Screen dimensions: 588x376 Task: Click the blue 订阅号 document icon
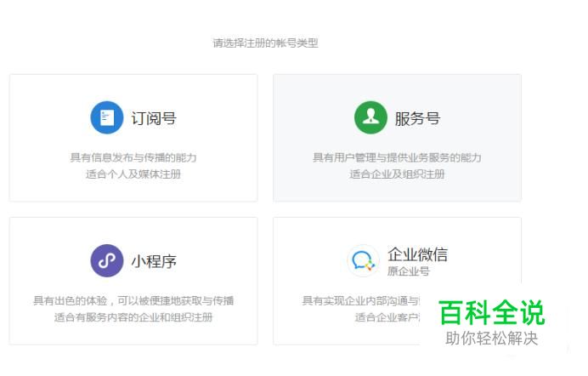(x=107, y=117)
